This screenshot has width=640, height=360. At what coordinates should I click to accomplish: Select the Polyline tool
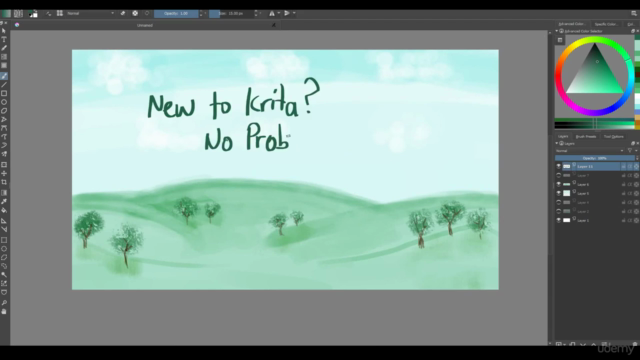click(4, 119)
